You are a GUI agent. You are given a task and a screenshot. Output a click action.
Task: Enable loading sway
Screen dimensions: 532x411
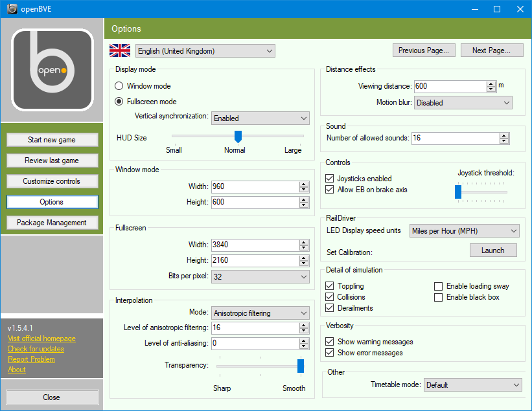pyautogui.click(x=438, y=285)
